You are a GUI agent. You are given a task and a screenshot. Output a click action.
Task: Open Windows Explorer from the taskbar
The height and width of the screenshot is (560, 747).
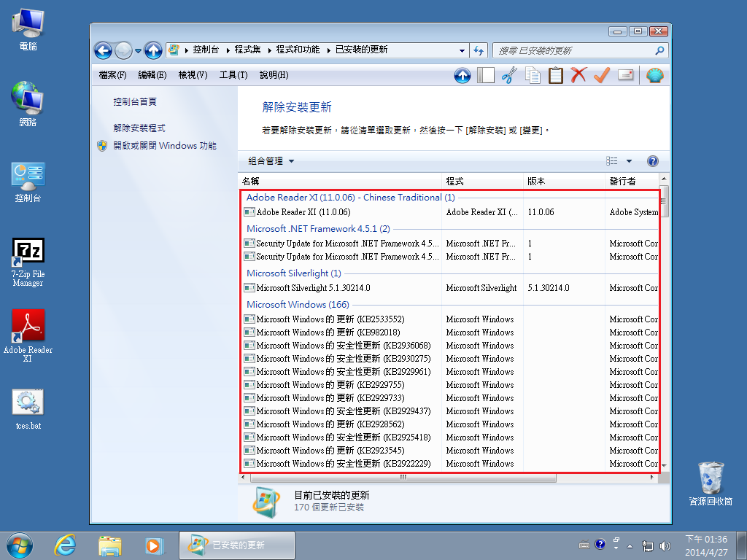[109, 545]
